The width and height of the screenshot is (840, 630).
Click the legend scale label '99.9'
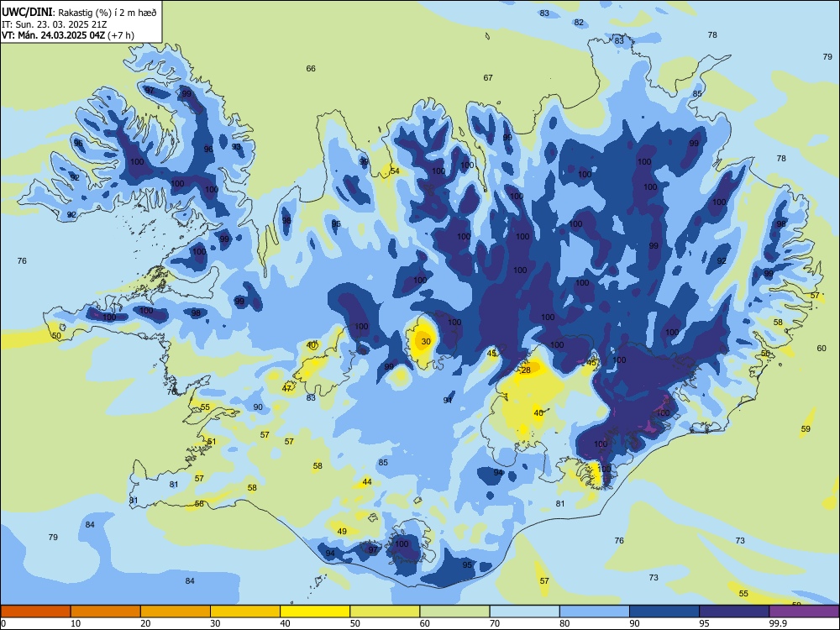point(778,623)
